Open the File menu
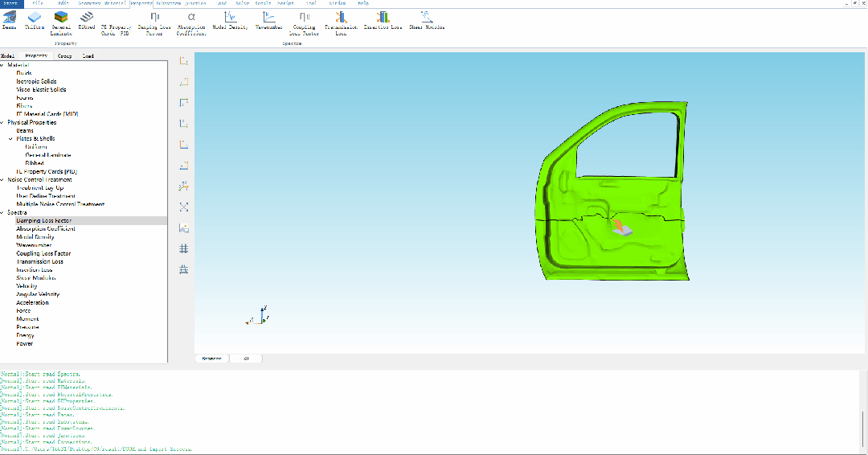868x455 pixels. tap(39, 3)
